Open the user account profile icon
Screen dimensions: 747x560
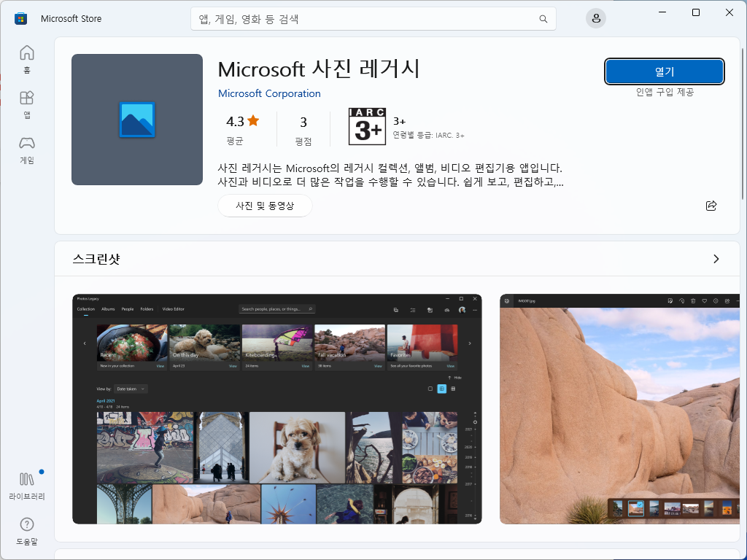point(595,18)
